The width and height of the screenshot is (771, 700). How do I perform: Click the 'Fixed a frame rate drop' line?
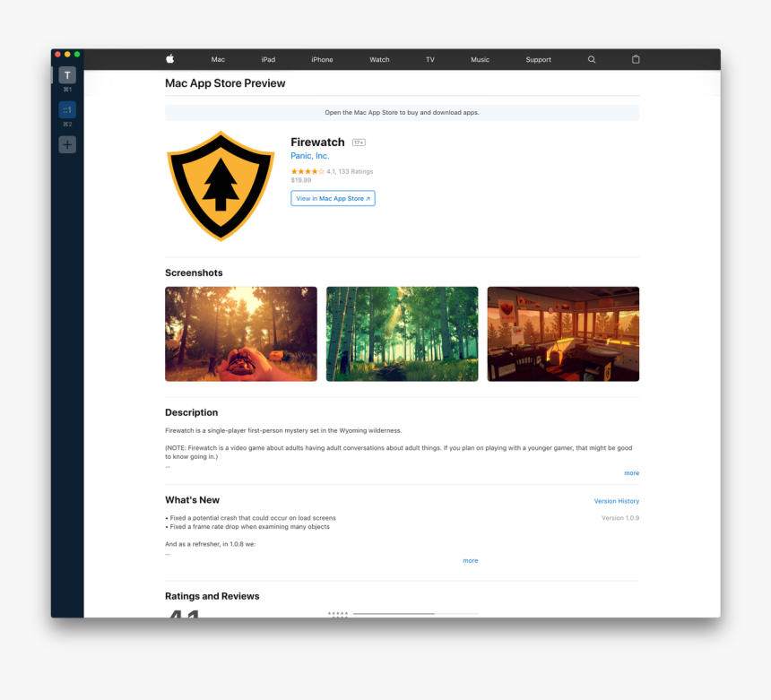pos(247,527)
